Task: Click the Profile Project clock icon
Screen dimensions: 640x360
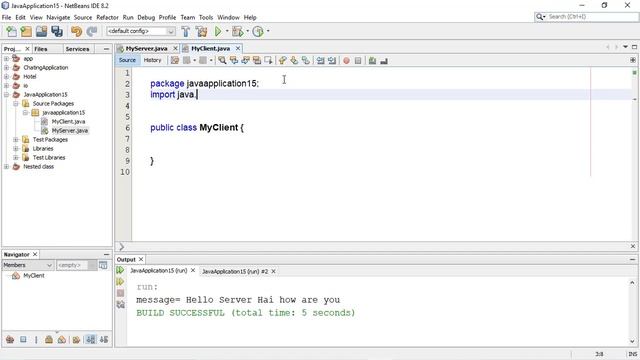Action: click(258, 31)
